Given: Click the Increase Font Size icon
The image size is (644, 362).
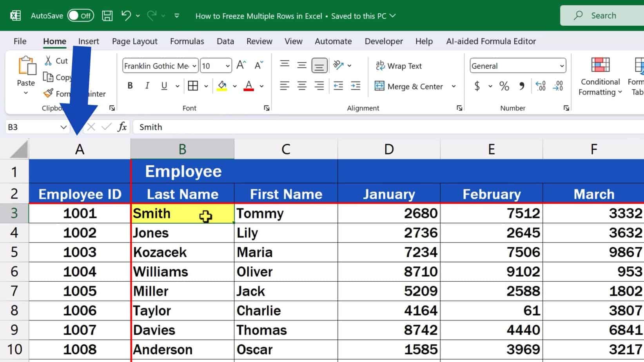Looking at the screenshot, I should [x=240, y=65].
